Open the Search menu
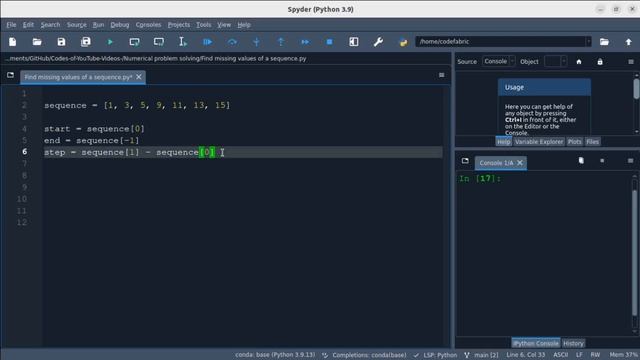640x360 pixels. 50,25
